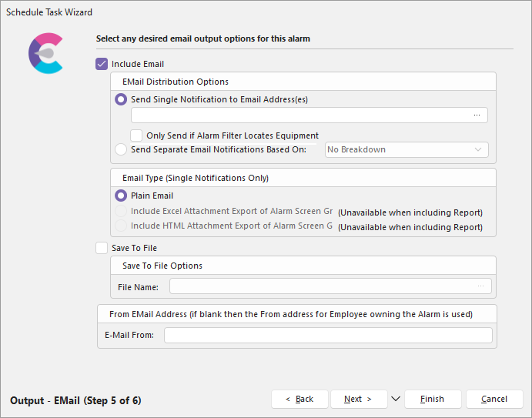Open email address picker ellipsis button
The image size is (532, 418).
477,115
